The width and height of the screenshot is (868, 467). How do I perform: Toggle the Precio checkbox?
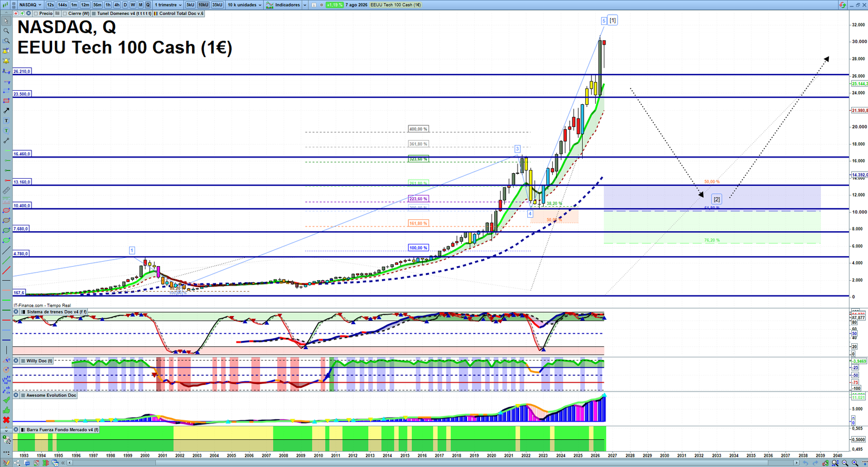click(36, 13)
